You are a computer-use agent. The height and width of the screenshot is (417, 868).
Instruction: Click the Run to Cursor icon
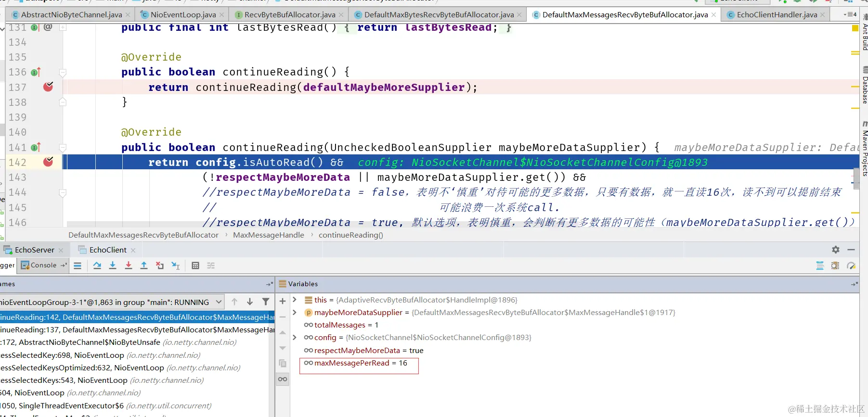[x=176, y=265]
